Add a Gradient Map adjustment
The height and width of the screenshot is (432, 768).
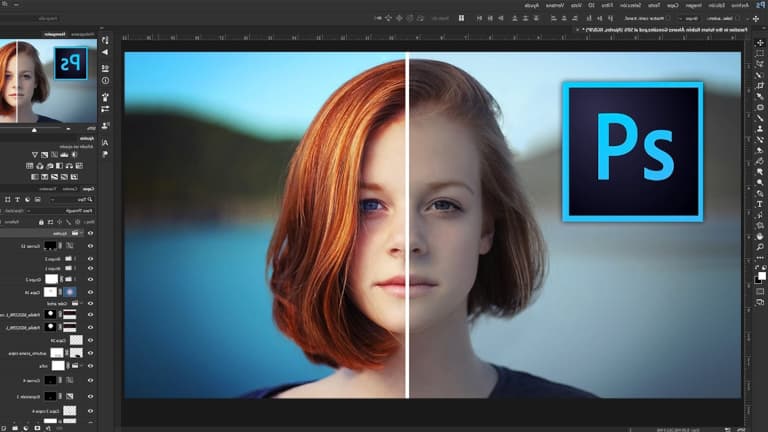(35, 177)
